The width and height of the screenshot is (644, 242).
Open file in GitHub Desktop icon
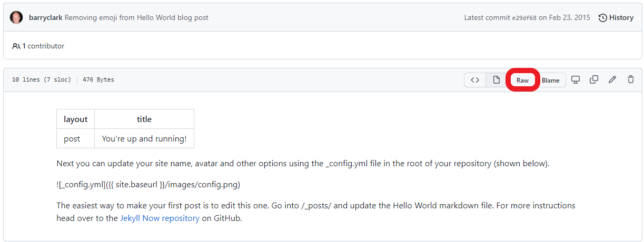click(576, 80)
